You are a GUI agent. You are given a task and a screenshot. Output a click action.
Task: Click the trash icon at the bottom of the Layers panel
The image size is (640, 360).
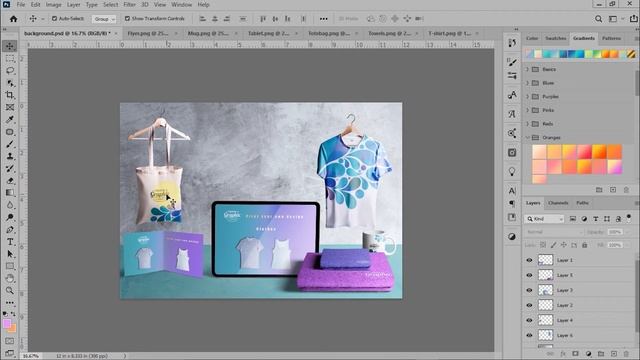[x=626, y=354]
